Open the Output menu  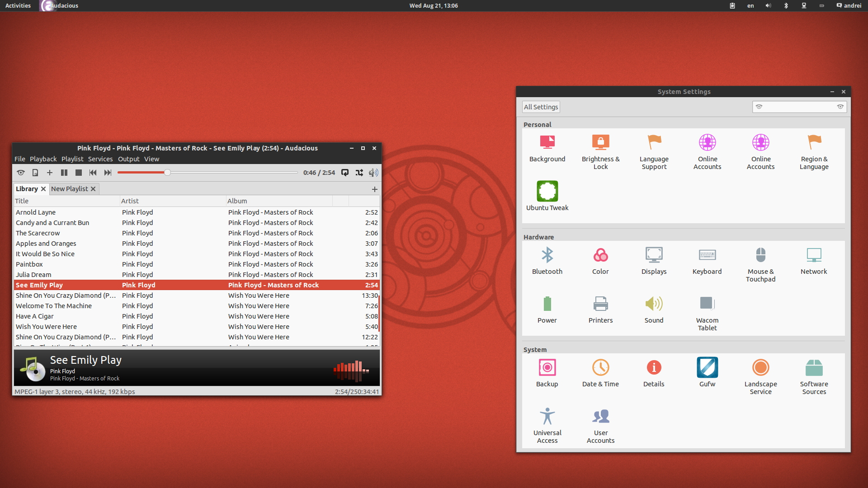click(129, 159)
